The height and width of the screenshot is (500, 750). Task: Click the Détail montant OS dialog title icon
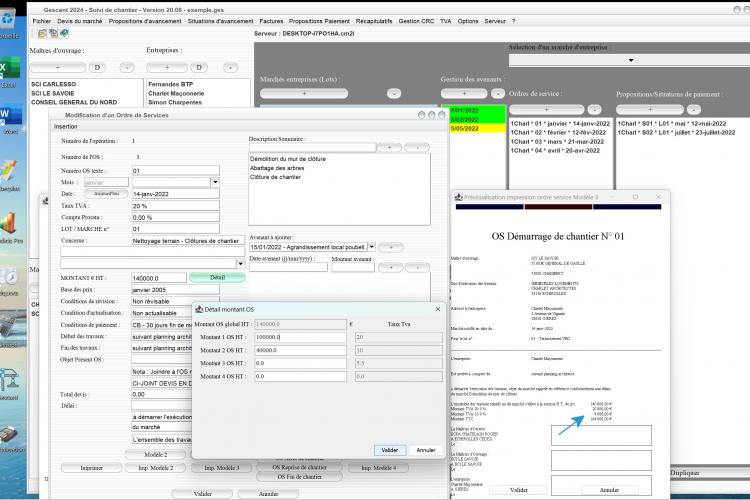pyautogui.click(x=199, y=309)
